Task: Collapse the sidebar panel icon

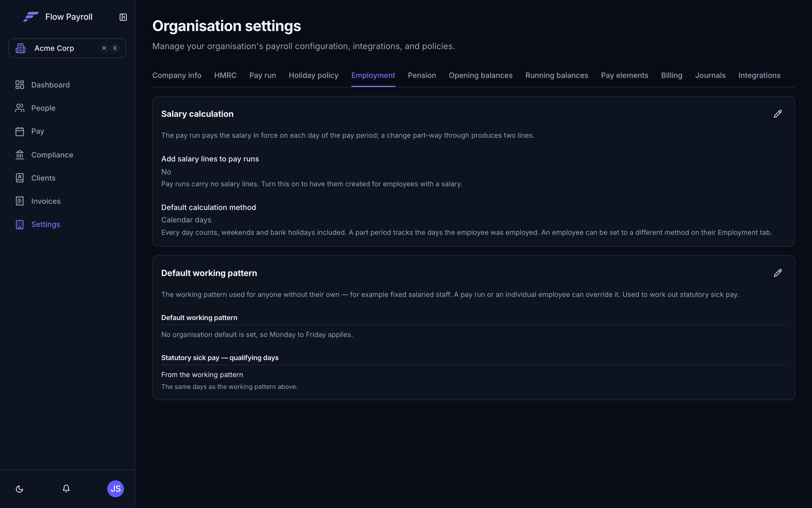Action: coord(123,17)
